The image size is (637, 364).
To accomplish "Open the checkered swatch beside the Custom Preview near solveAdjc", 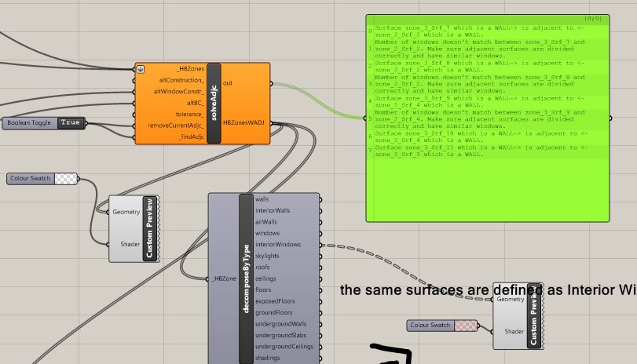I will 66,179.
